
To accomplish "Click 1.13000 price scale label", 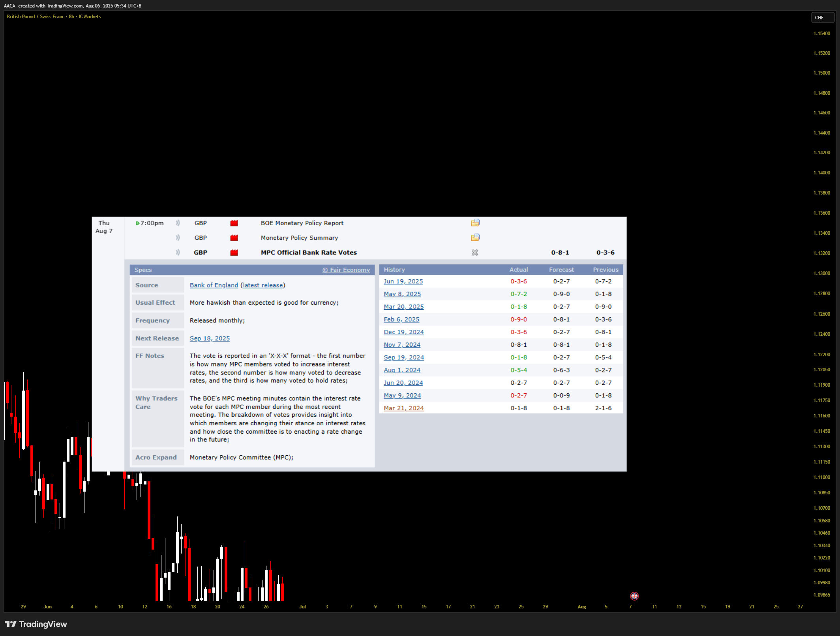I will (x=821, y=273).
